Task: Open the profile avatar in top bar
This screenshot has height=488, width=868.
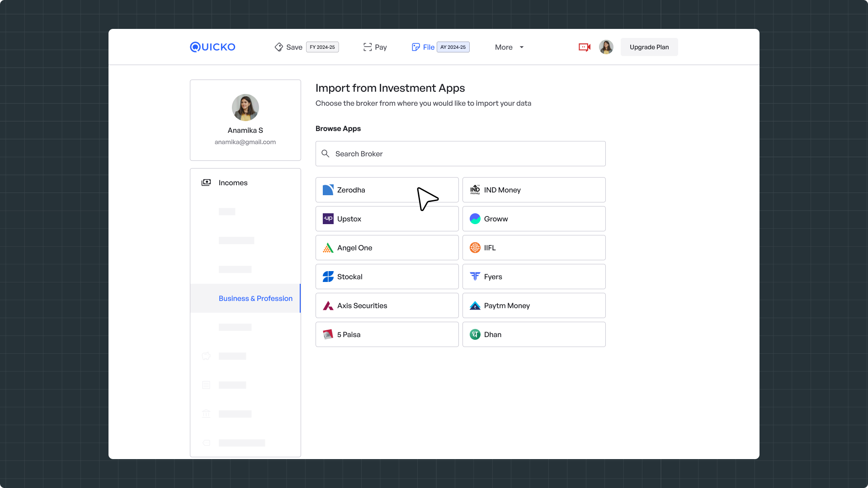Action: click(606, 47)
